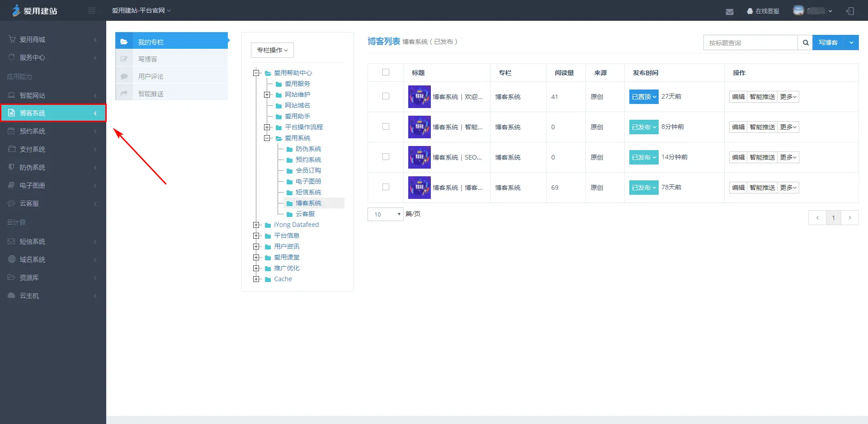Click the 防伪系统 shield icon in sidebar
The height and width of the screenshot is (424, 868).
12,167
